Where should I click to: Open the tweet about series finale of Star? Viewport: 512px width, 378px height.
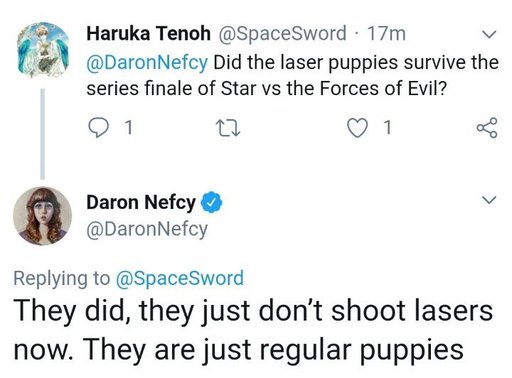(x=293, y=76)
